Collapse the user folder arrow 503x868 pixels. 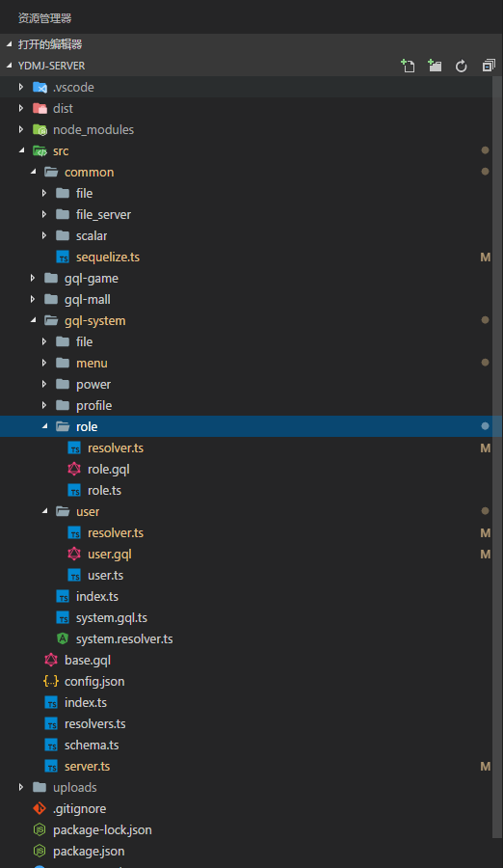click(45, 511)
